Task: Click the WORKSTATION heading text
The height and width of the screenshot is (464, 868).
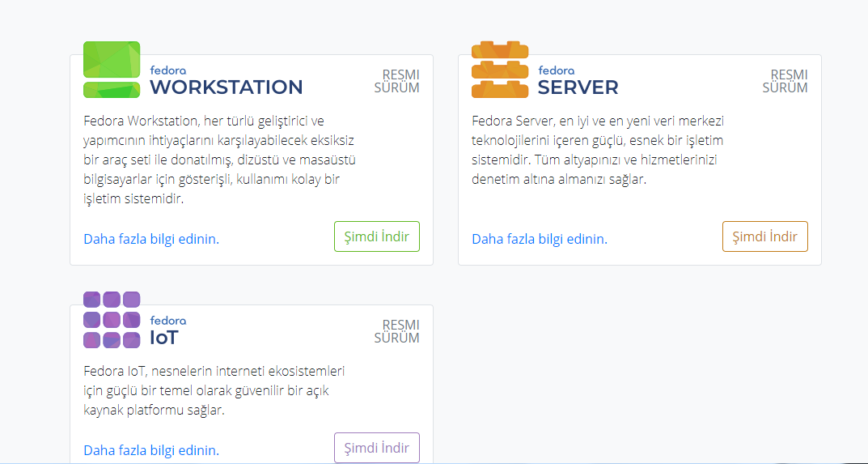Action: (x=227, y=87)
